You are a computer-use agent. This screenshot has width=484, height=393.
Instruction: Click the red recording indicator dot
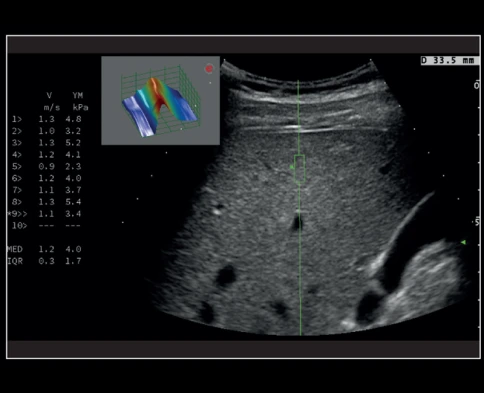point(209,69)
